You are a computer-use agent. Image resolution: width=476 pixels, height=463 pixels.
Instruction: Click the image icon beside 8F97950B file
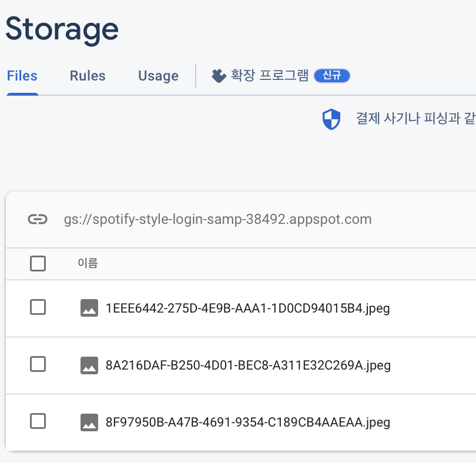click(x=89, y=422)
